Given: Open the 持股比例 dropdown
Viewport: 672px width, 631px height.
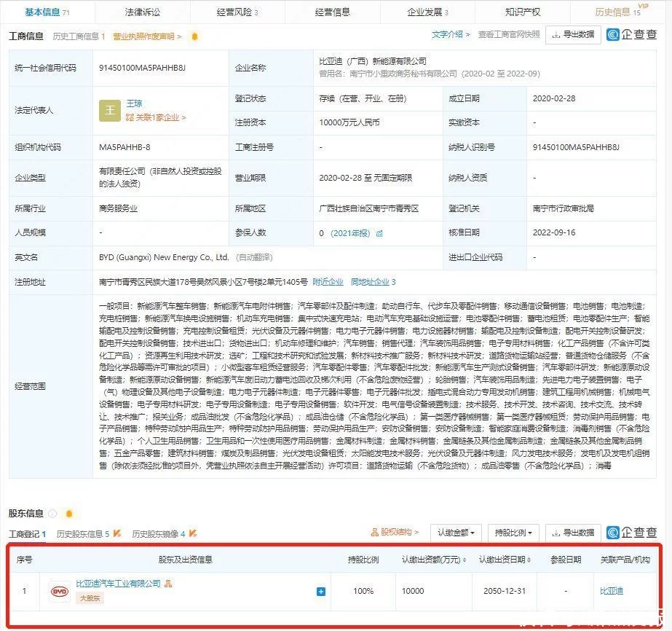Looking at the screenshot, I should click(513, 533).
